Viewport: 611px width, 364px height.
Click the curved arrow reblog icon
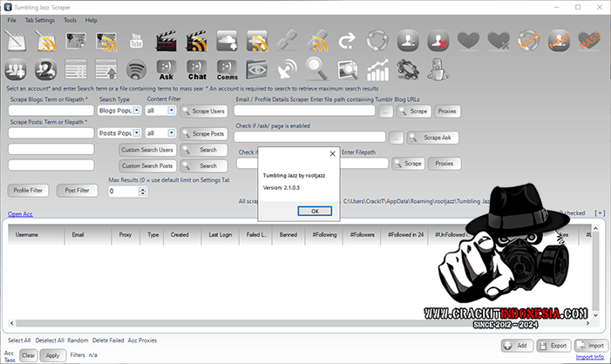coord(348,41)
